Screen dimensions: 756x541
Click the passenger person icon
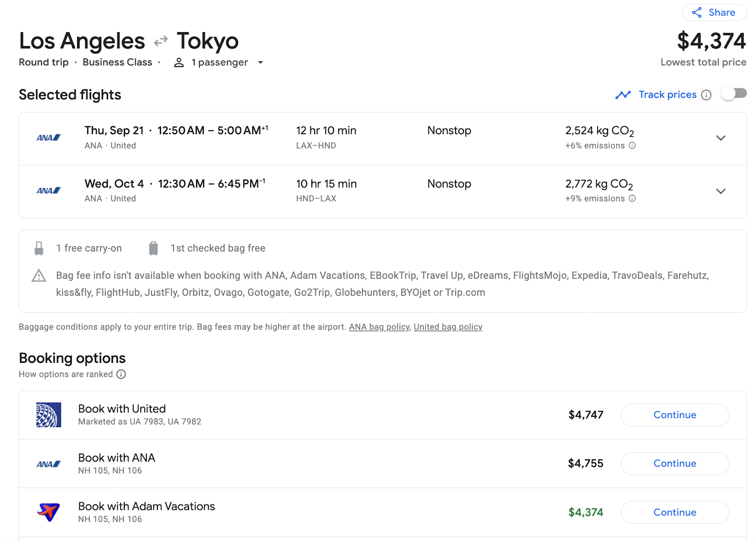(x=179, y=62)
